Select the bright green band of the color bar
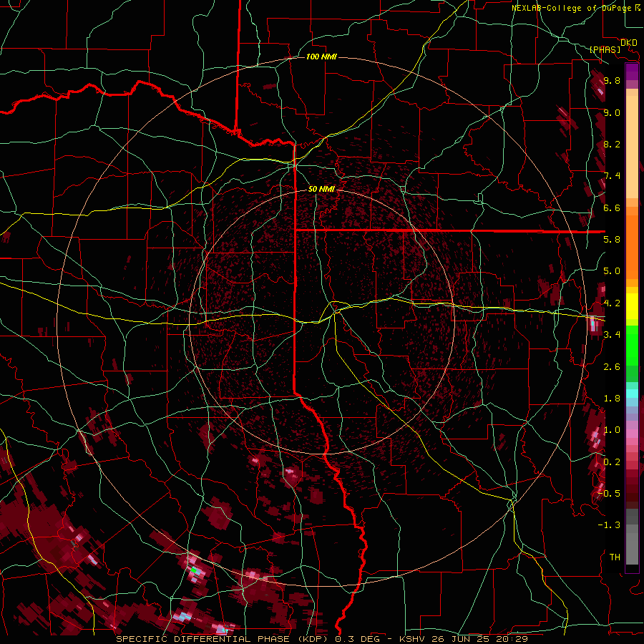 (x=632, y=346)
